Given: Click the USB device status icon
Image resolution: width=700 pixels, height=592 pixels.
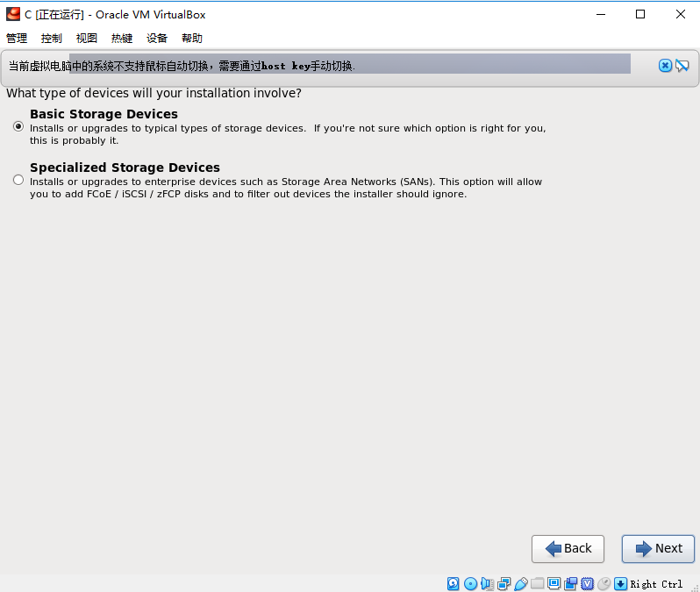Looking at the screenshot, I should tap(520, 583).
